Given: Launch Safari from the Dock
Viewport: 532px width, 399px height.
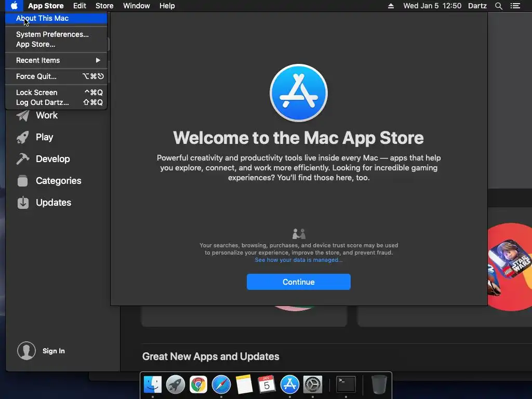Looking at the screenshot, I should tap(221, 384).
